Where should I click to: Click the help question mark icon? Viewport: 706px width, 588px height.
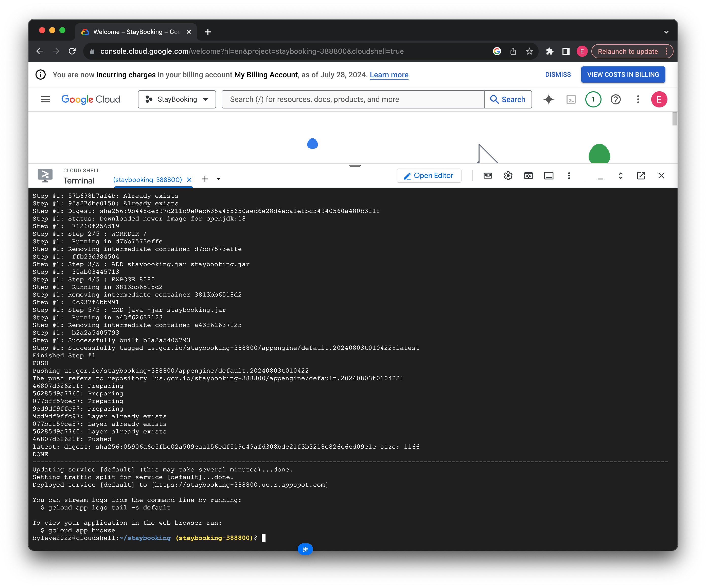(x=615, y=99)
